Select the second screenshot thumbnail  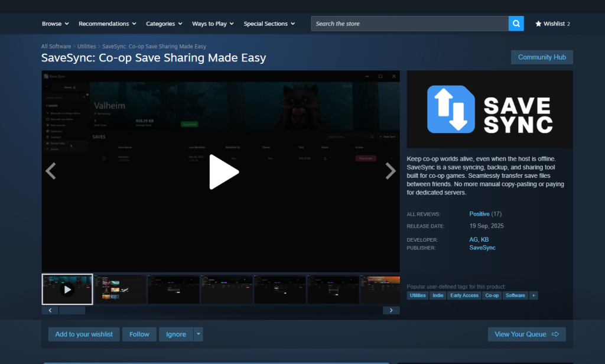pyautogui.click(x=120, y=289)
